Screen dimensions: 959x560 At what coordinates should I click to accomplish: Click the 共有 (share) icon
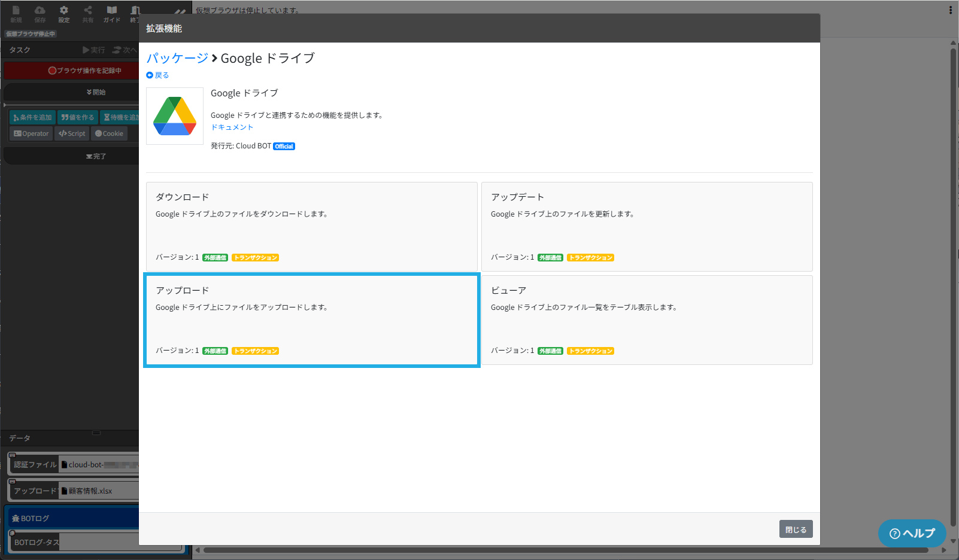88,14
